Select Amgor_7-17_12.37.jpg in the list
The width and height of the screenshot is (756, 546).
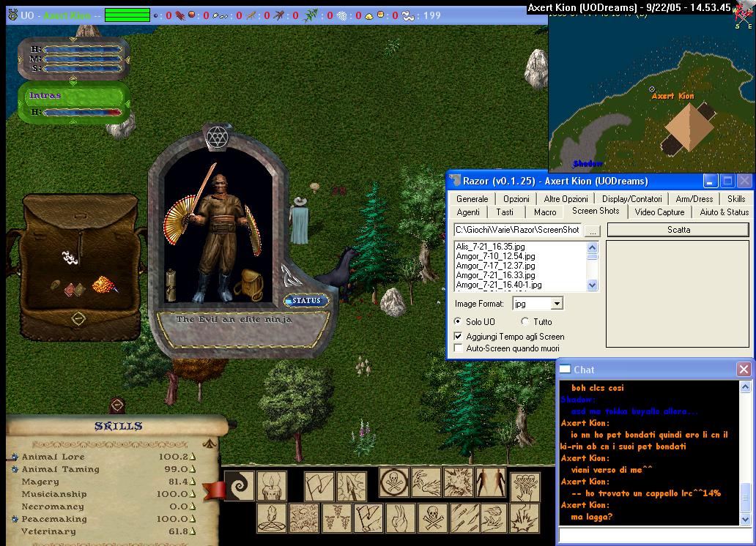click(495, 266)
